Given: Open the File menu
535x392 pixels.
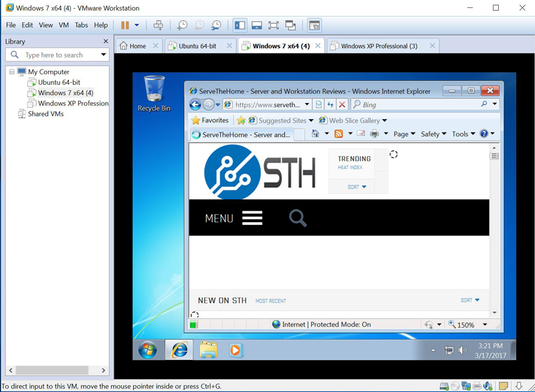Looking at the screenshot, I should click(x=11, y=25).
